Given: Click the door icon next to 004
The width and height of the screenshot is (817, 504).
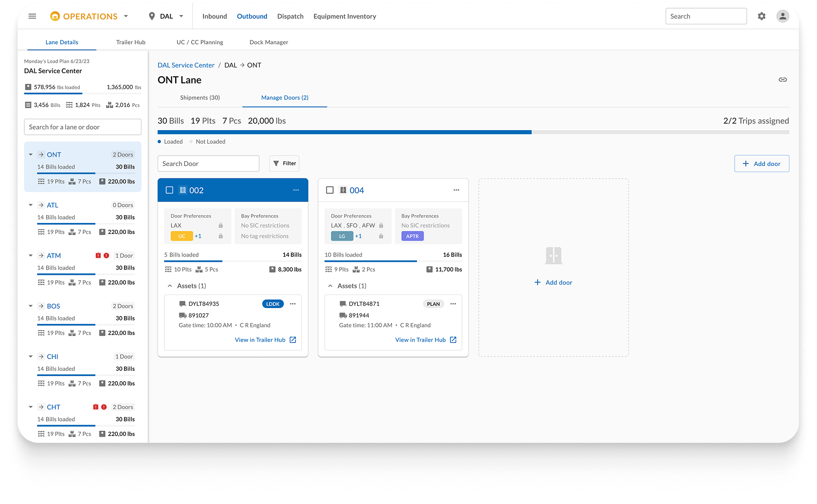Looking at the screenshot, I should pyautogui.click(x=343, y=190).
